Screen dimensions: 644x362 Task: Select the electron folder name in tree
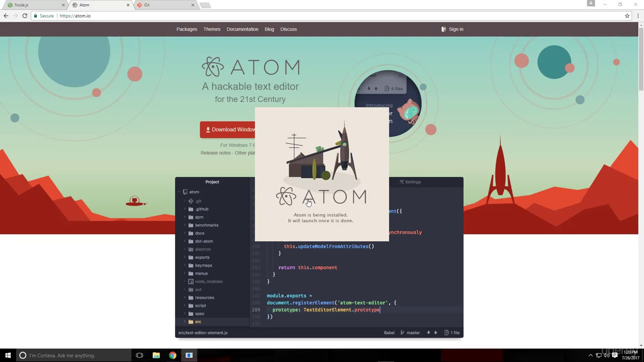click(x=203, y=249)
